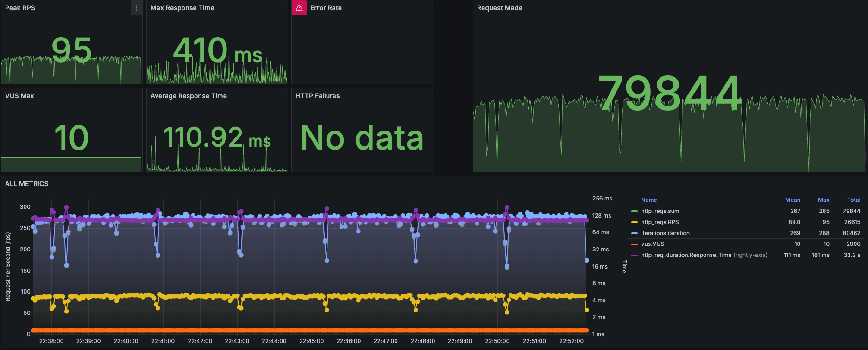The width and height of the screenshot is (868, 350).
Task: Sort legend by Name column header
Action: tap(649, 200)
